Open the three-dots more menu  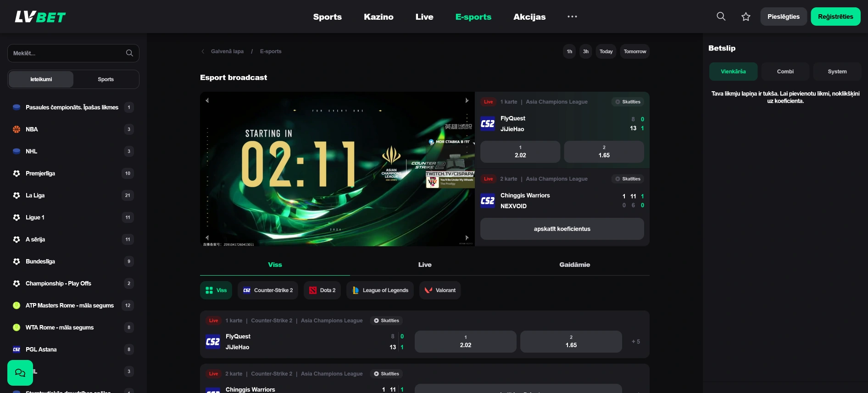[572, 17]
